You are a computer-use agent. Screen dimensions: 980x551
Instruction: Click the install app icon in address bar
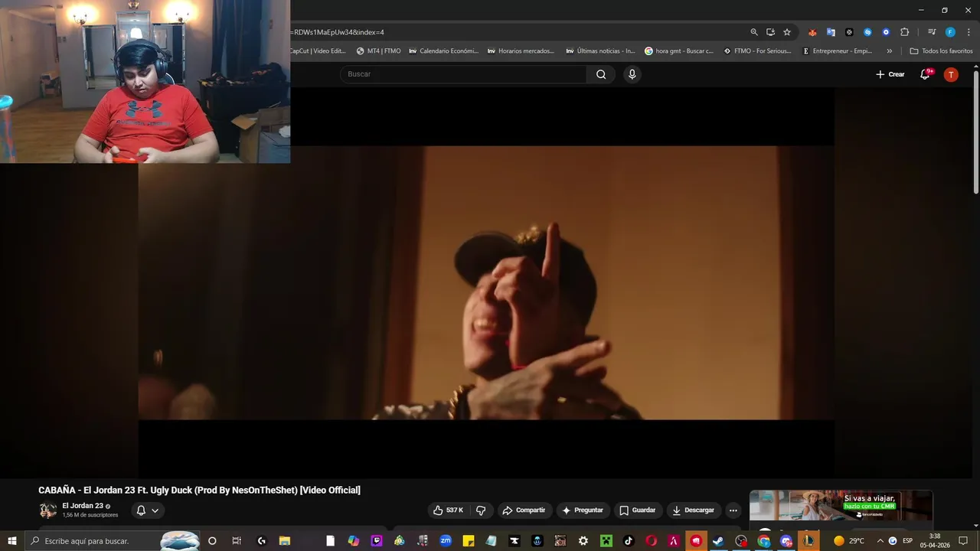click(770, 32)
